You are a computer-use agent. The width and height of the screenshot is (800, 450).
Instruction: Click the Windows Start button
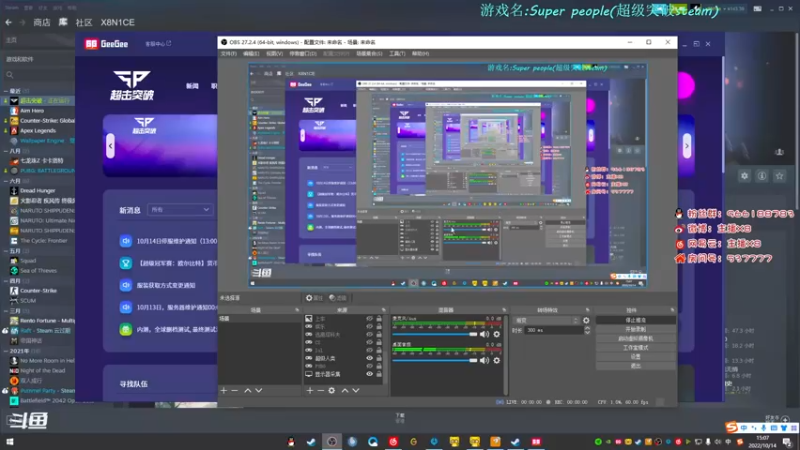pos(10,441)
